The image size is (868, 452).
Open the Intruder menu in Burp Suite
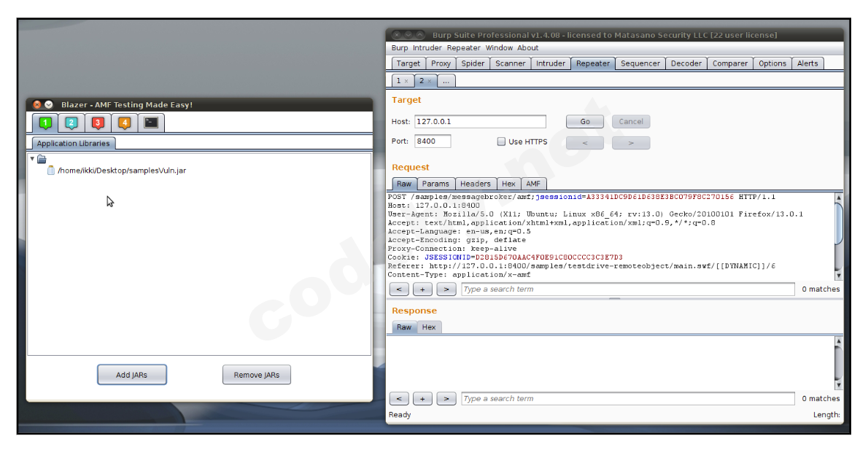pyautogui.click(x=427, y=47)
